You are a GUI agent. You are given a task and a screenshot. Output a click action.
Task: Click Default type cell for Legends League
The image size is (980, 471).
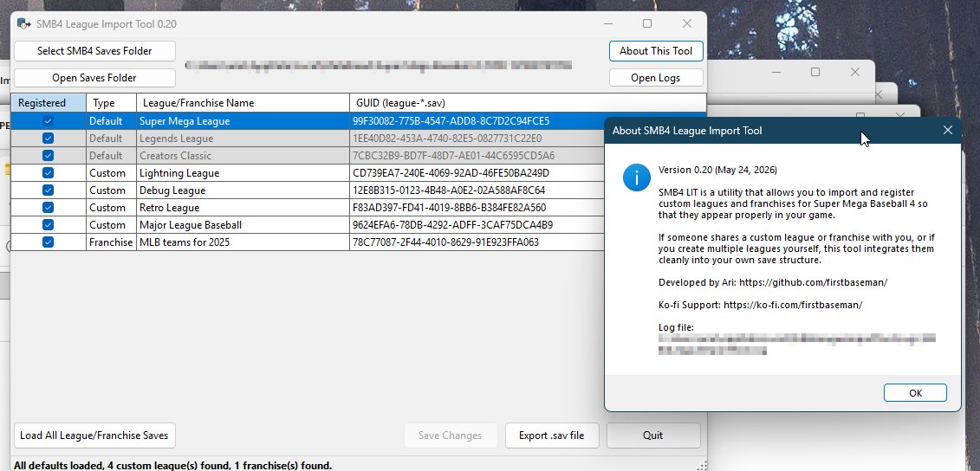tap(111, 138)
